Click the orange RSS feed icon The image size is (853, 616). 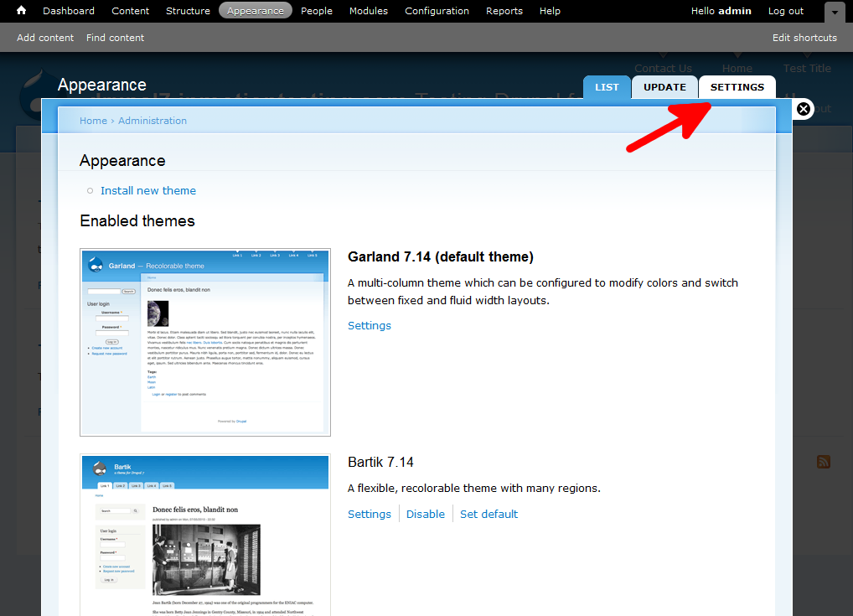(x=823, y=462)
